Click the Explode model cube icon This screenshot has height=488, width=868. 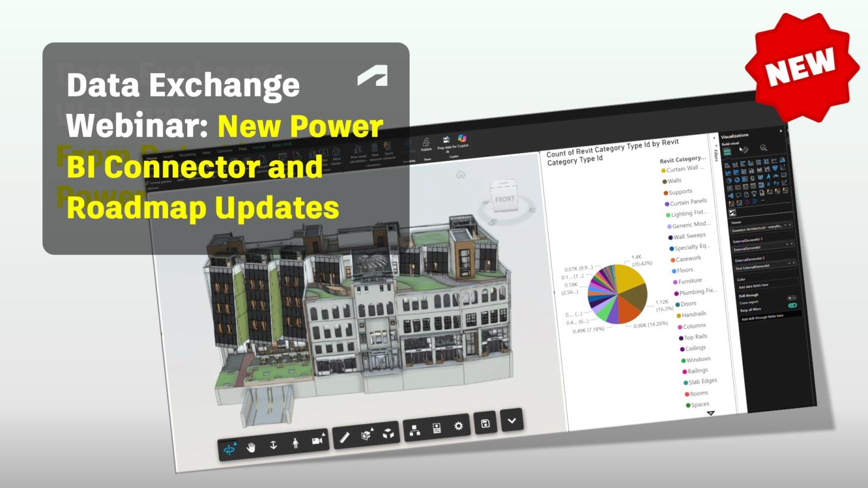tap(388, 434)
